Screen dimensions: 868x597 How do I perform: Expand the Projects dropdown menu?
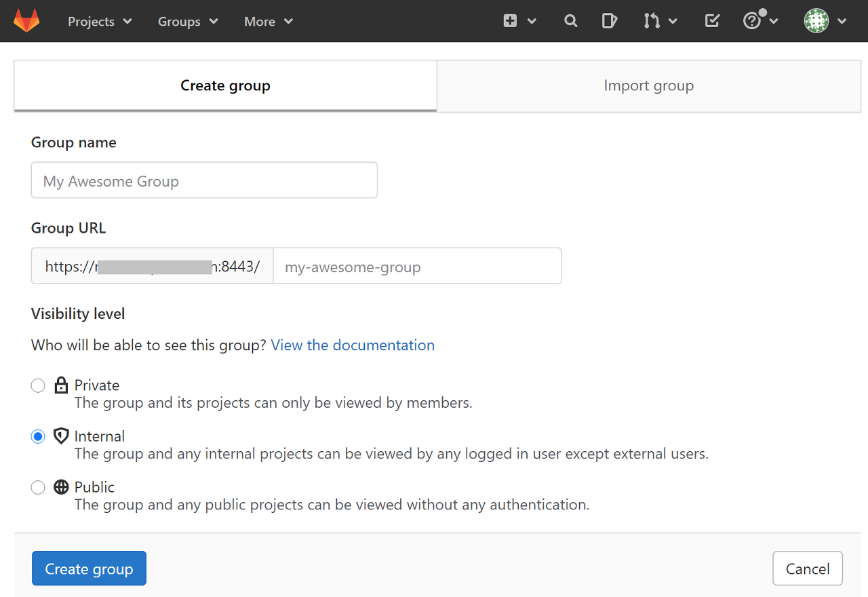pyautogui.click(x=99, y=21)
